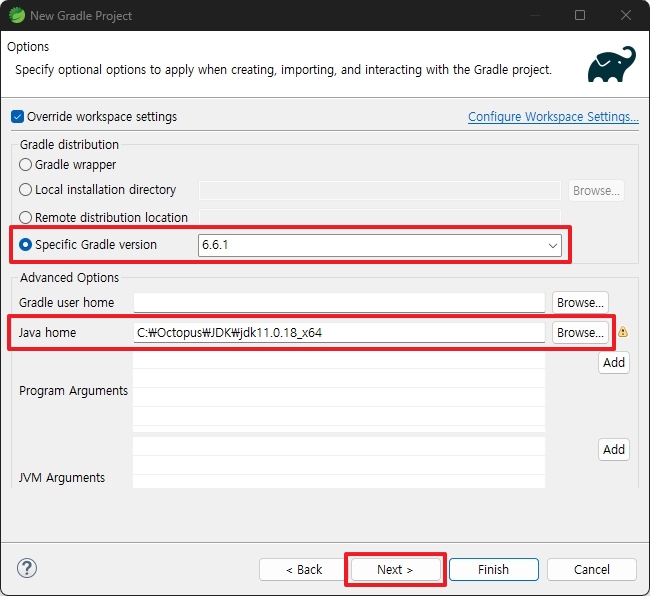The width and height of the screenshot is (650, 596).
Task: Click the Finish button
Action: click(494, 569)
